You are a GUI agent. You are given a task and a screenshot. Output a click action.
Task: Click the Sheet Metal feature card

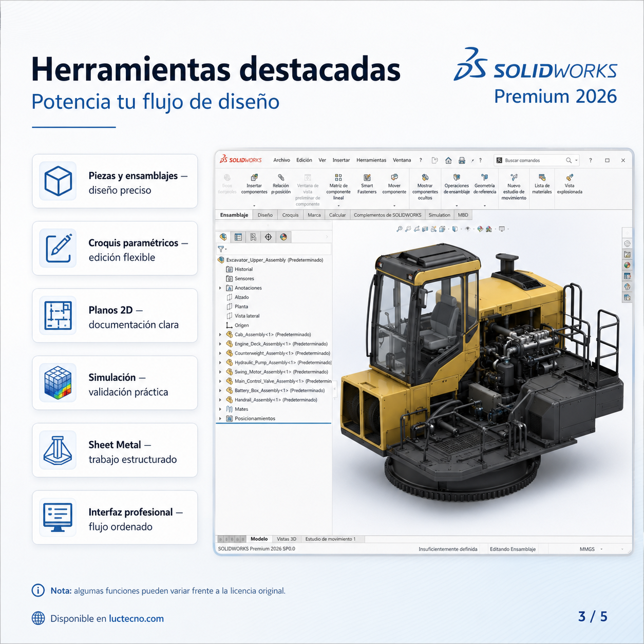pos(115,450)
